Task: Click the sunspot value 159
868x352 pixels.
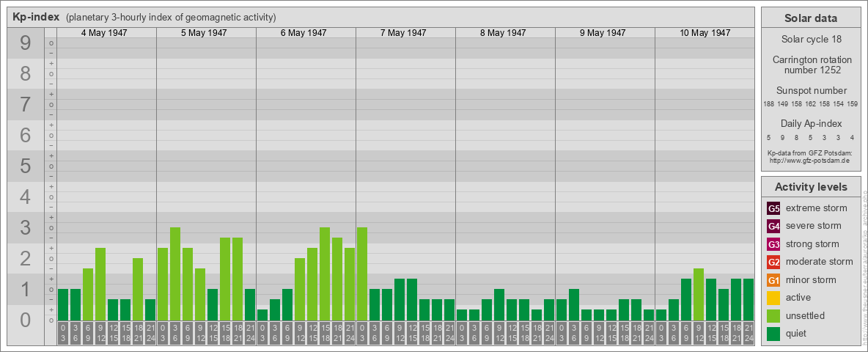Action: 853,104
